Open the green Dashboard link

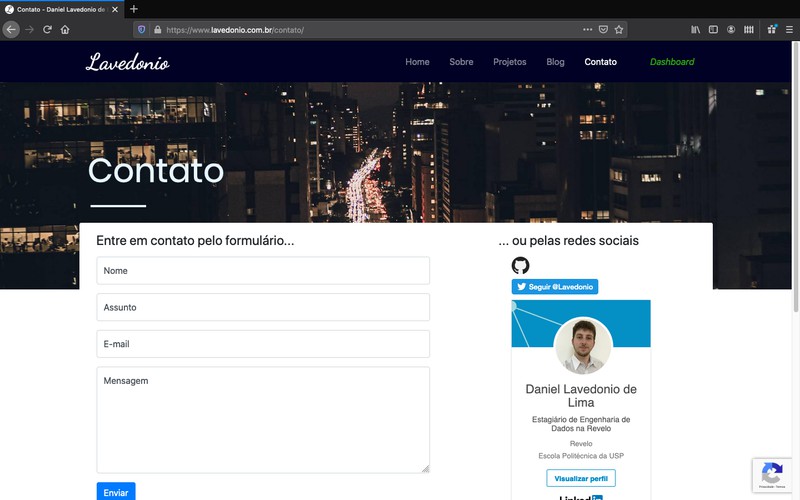point(672,62)
